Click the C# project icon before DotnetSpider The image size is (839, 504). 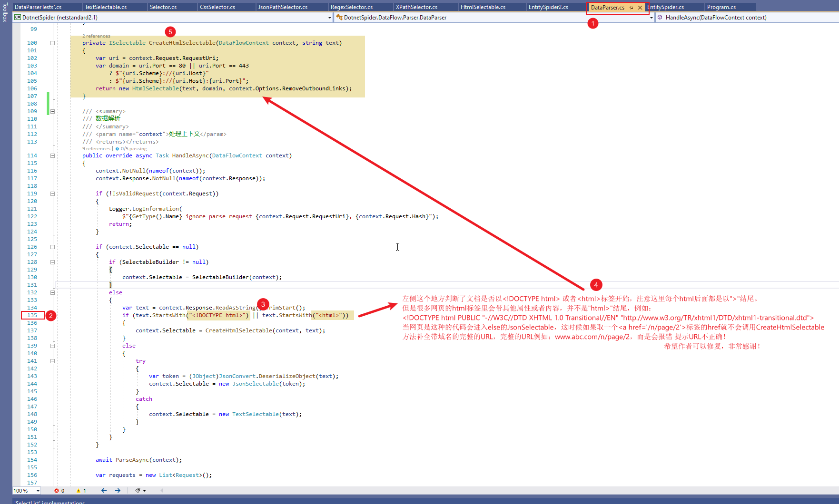(x=17, y=17)
